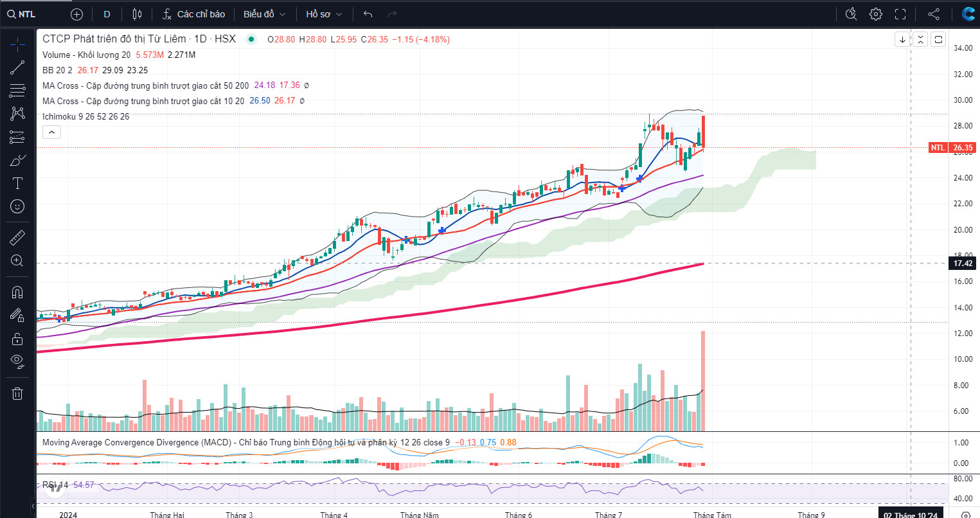Click the 34.00 price scale label
Screen dimensions: 980x518
963,48
